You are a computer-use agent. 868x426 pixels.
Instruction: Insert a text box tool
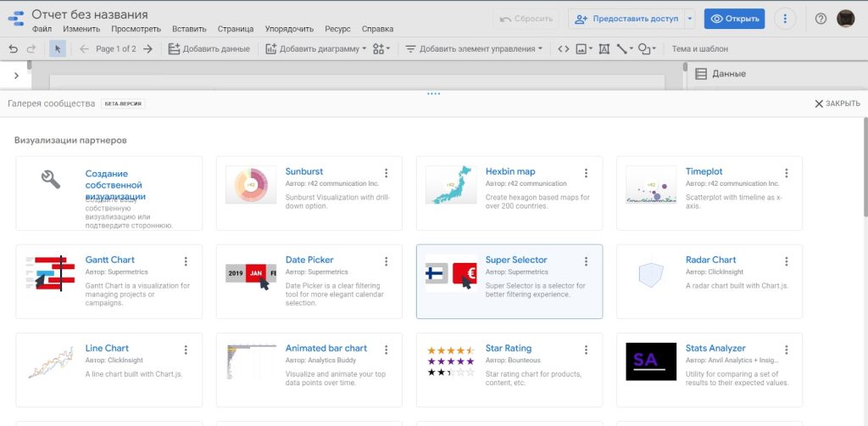point(604,49)
